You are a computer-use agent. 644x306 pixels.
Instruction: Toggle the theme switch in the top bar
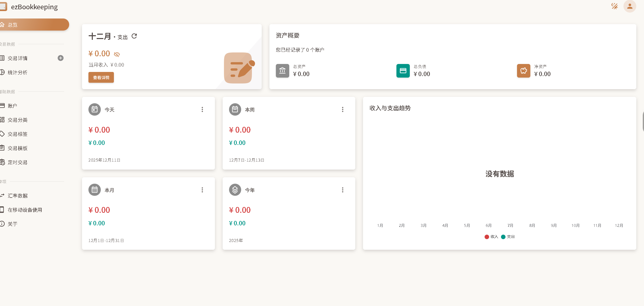(x=615, y=6)
